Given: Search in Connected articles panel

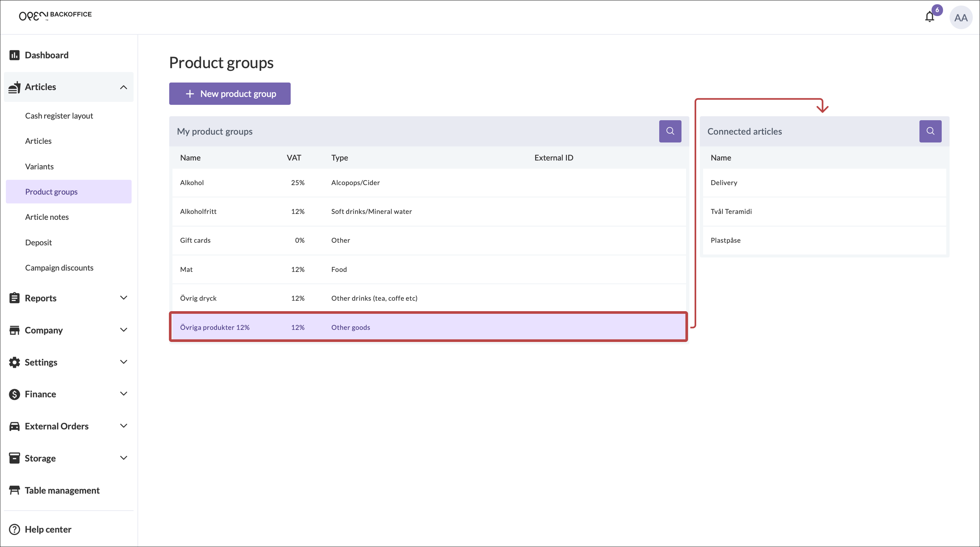Looking at the screenshot, I should click(x=930, y=131).
